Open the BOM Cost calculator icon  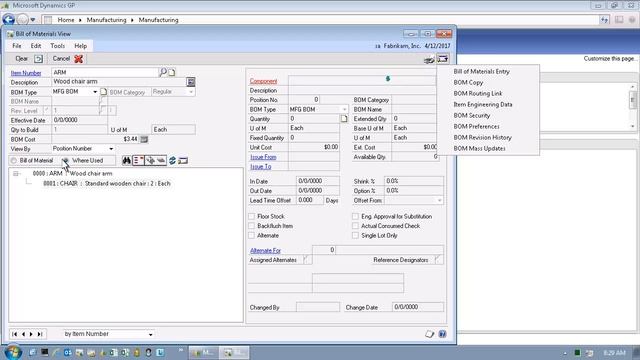[144, 139]
